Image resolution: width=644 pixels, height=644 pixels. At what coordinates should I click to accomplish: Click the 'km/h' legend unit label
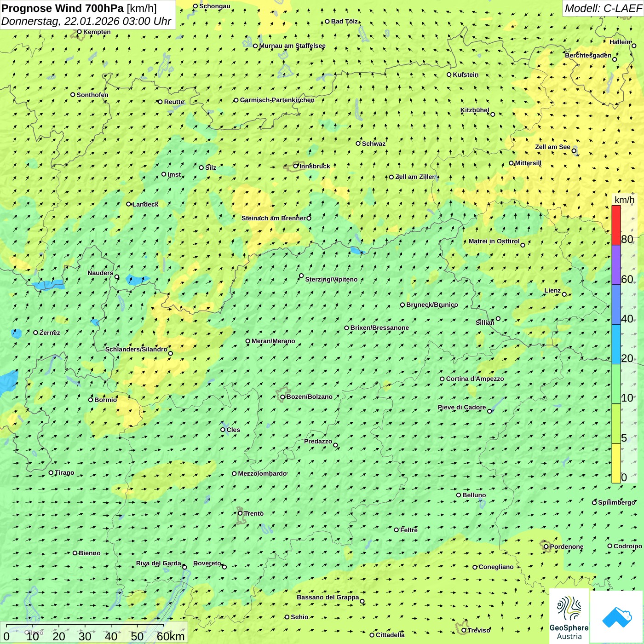624,200
